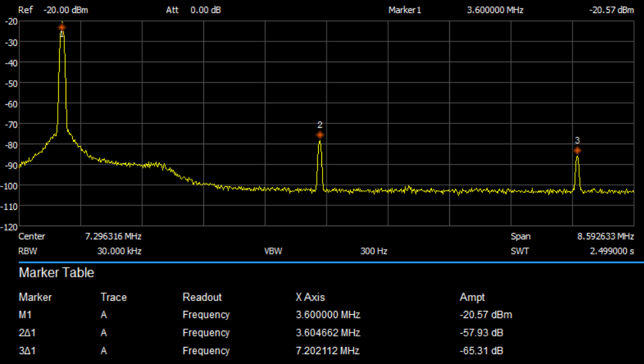This screenshot has height=364, width=644.
Task: Click the -65.31 dB amplitude cell
Action: point(482,350)
